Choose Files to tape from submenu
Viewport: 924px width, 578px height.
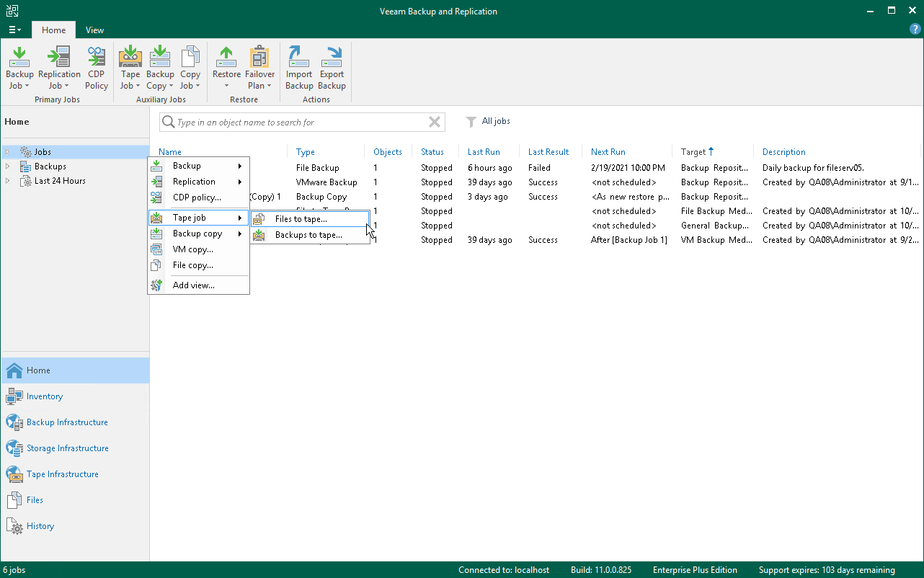click(301, 219)
